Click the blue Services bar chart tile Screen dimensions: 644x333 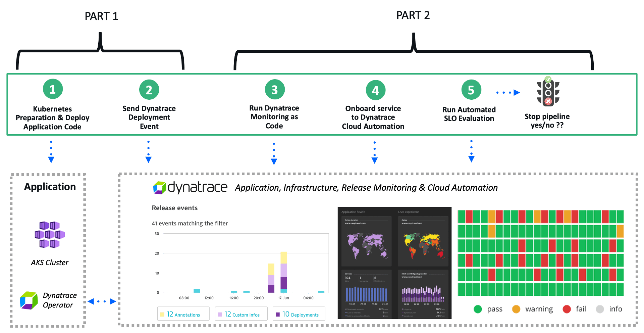click(x=367, y=293)
